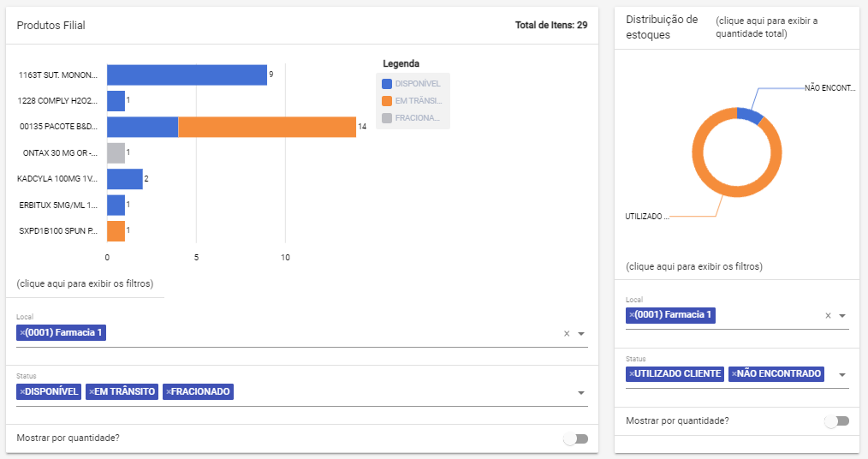Toggle Mostrar por quantidade in Produtos Filial
Image resolution: width=868 pixels, height=459 pixels.
[x=575, y=438]
